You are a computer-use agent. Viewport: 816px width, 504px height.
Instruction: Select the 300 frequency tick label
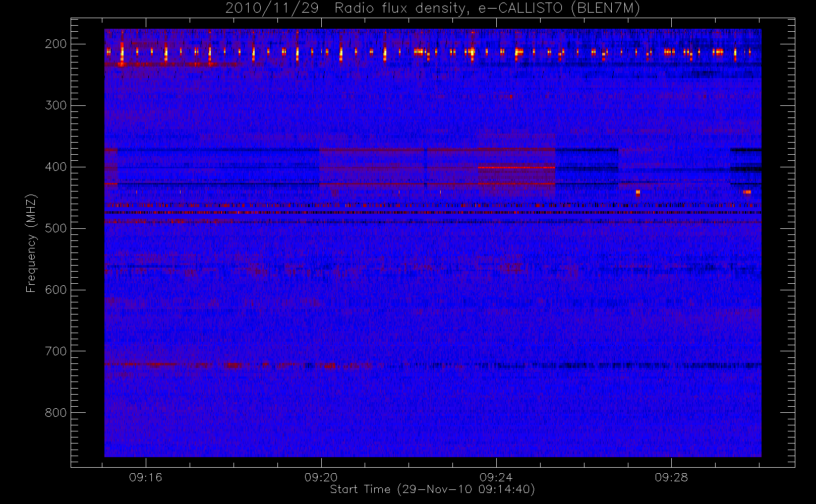(55, 105)
